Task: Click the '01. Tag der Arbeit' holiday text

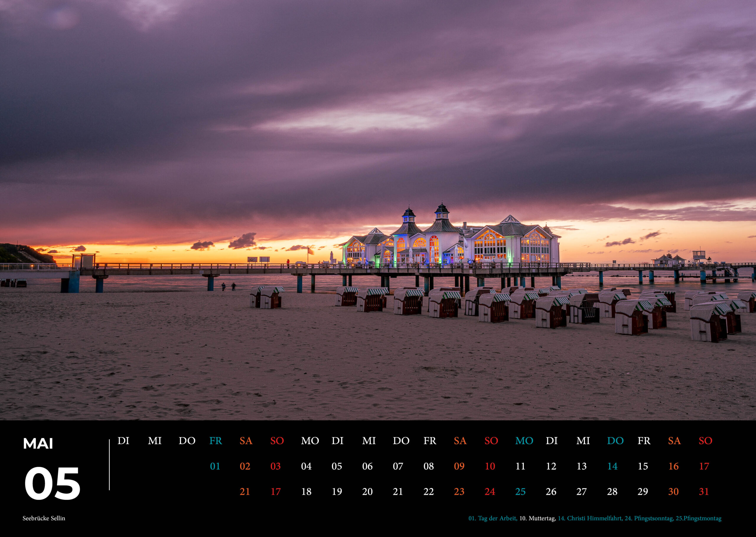Action: point(493,518)
